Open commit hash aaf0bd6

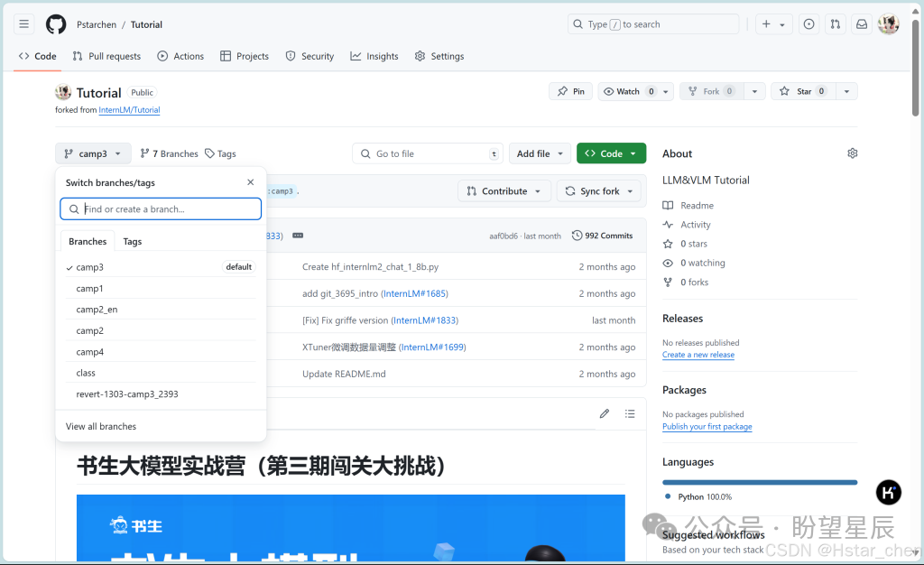coord(504,236)
